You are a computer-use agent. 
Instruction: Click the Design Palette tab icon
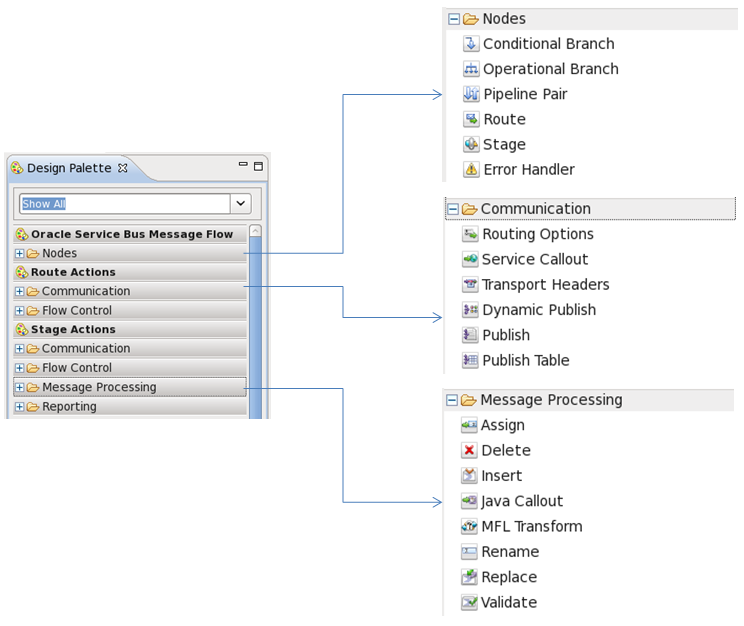17,168
